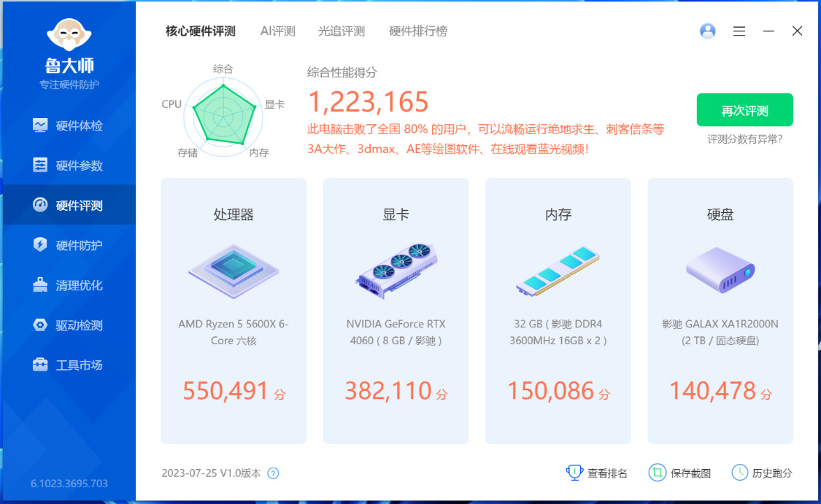Click the processor chip image
This screenshot has height=504, width=821.
[234, 271]
